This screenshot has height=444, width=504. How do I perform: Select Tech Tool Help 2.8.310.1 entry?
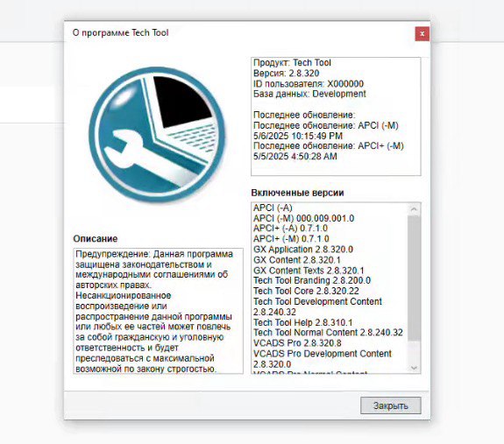tap(302, 322)
